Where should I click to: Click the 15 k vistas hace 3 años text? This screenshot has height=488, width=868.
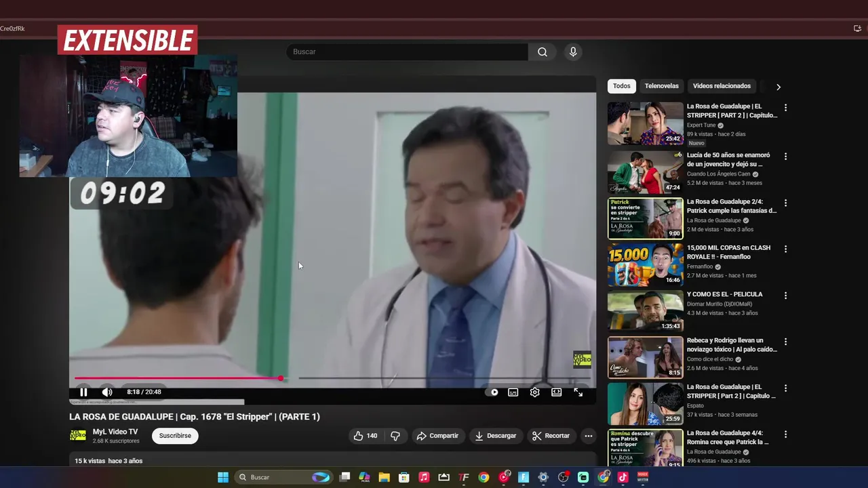(108, 461)
